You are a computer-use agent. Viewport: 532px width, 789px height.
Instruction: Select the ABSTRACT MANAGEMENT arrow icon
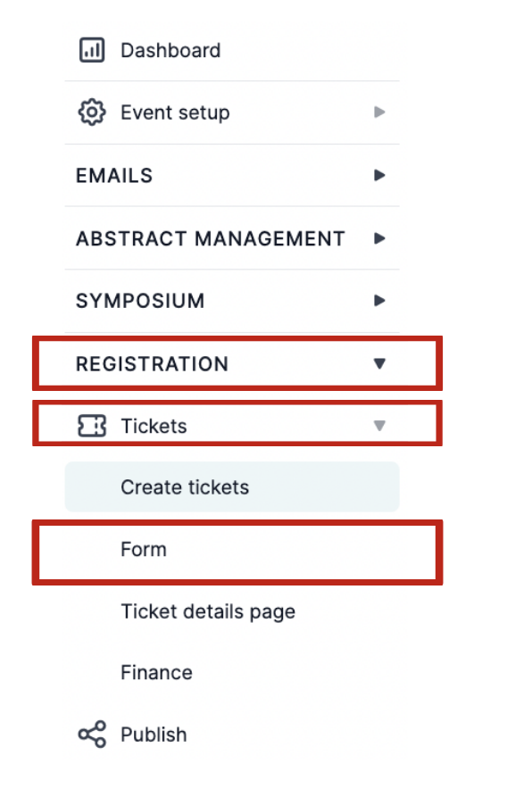(x=378, y=238)
